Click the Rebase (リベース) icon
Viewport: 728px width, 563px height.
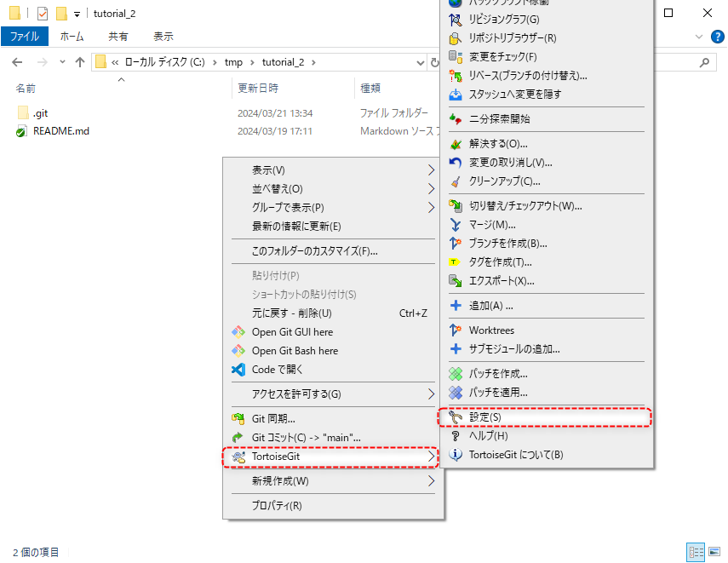pos(456,75)
